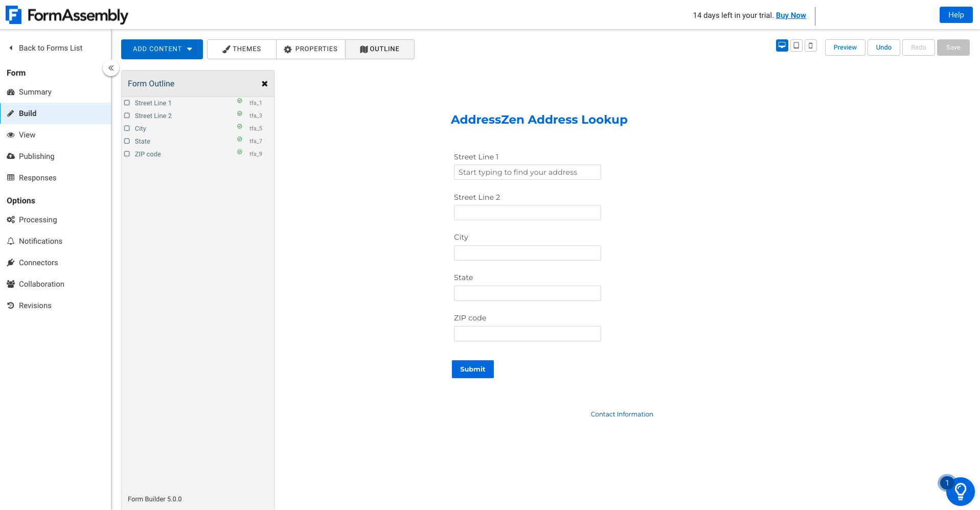980x510 pixels.
Task: Switch to the THEMES tab
Action: pyautogui.click(x=241, y=49)
